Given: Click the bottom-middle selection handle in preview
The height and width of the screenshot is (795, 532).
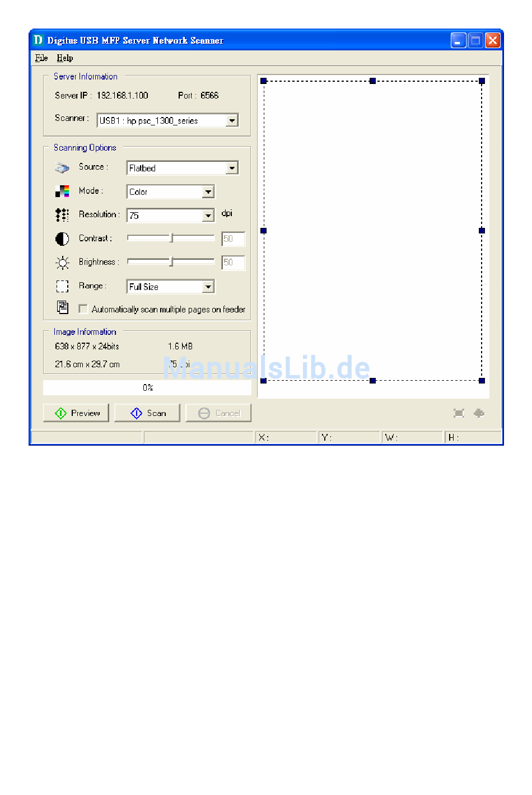Looking at the screenshot, I should (373, 381).
